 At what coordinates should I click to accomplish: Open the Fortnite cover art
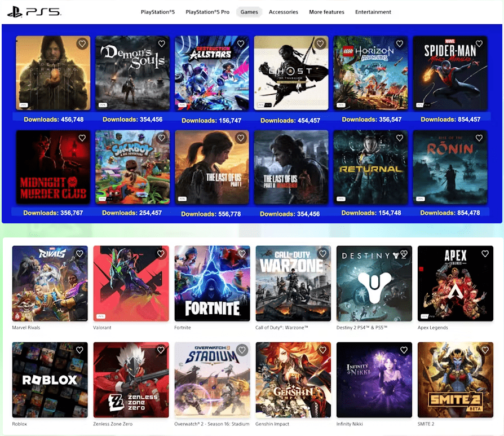point(212,283)
